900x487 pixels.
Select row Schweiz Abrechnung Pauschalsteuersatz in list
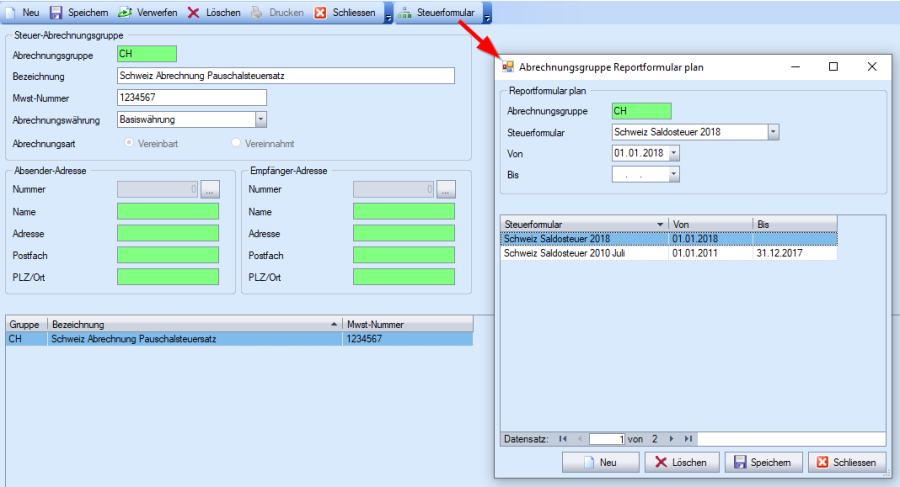[x=239, y=339]
